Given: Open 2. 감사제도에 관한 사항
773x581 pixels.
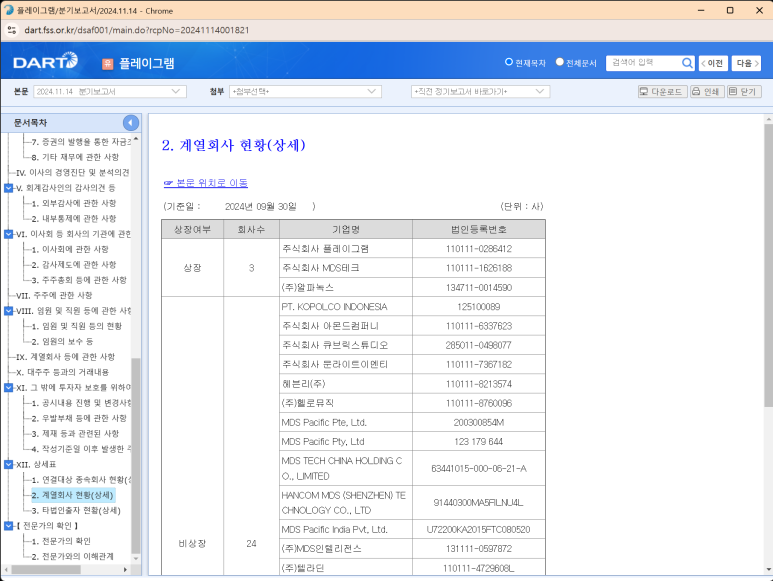Looking at the screenshot, I should pyautogui.click(x=73, y=265).
